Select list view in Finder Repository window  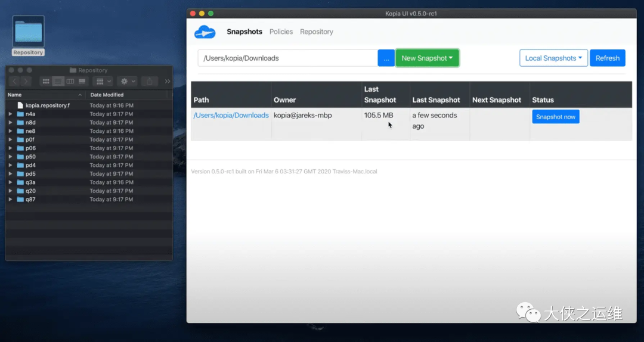click(58, 81)
